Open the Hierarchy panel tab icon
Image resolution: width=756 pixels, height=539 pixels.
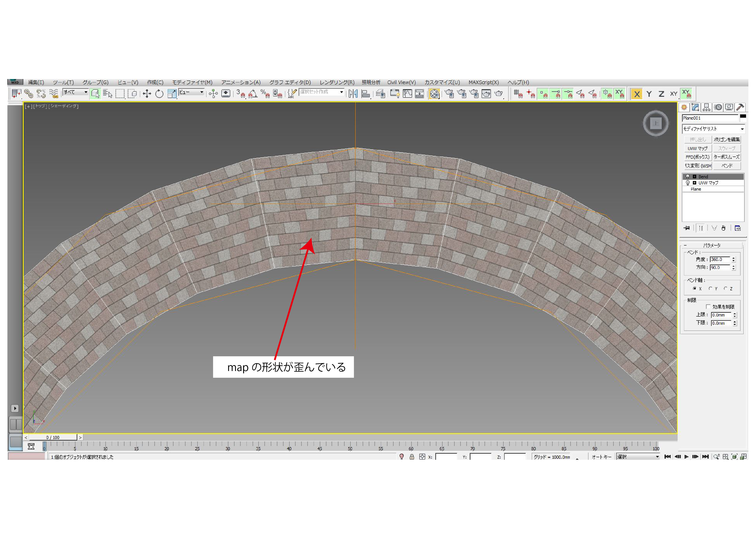[706, 107]
